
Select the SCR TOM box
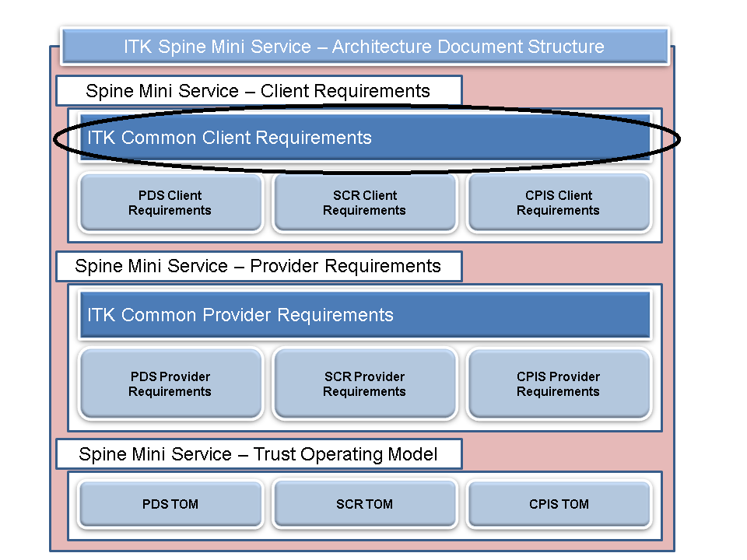click(x=364, y=504)
